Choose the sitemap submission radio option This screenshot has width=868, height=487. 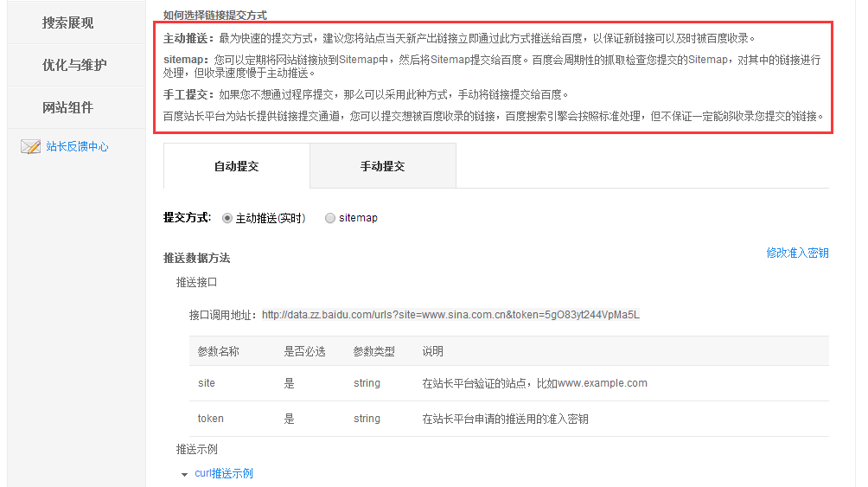330,219
